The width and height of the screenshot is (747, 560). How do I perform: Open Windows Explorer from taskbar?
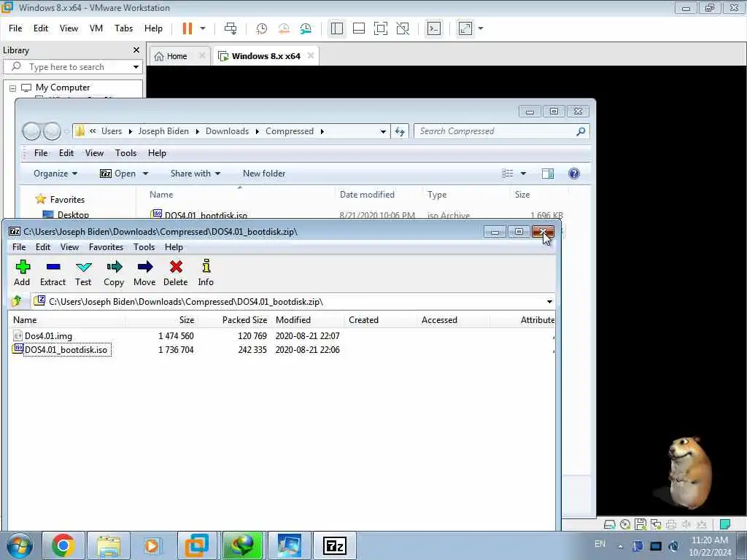coord(109,545)
